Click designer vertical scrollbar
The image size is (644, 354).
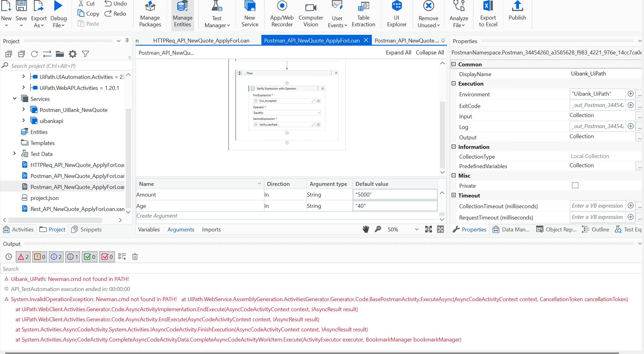pyautogui.click(x=442, y=135)
